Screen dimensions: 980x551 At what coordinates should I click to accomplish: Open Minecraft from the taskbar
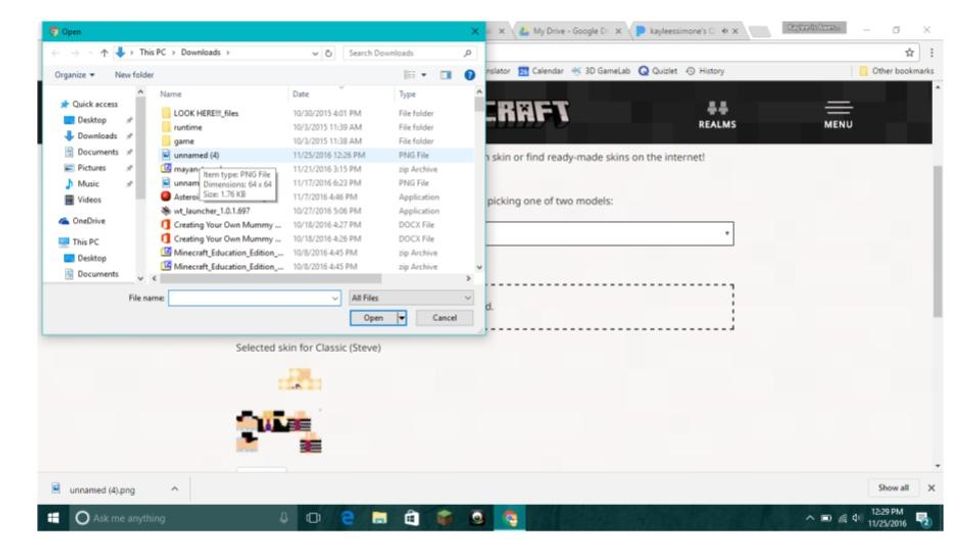click(444, 518)
